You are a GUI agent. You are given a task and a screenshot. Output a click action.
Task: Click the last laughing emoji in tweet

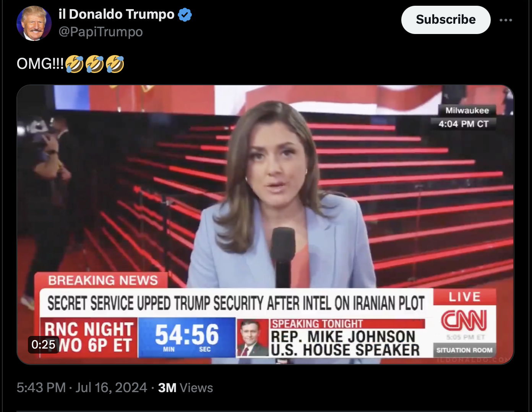[115, 63]
